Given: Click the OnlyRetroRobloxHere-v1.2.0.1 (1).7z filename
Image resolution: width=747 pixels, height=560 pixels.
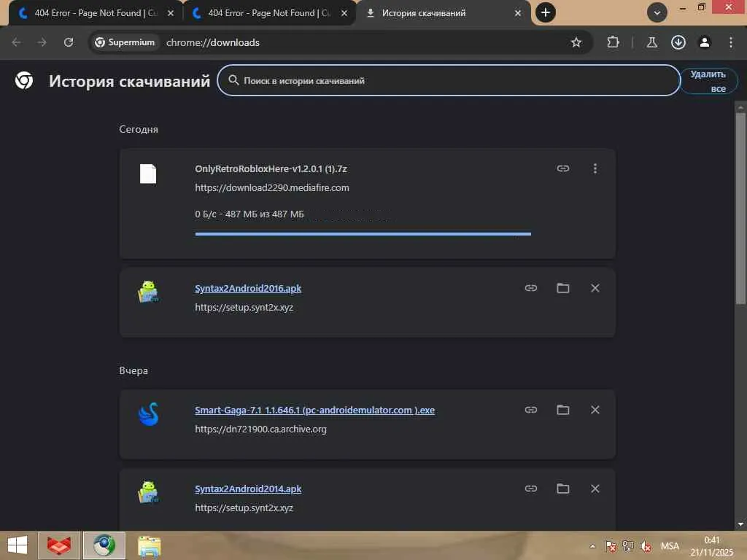Looking at the screenshot, I should pos(271,168).
